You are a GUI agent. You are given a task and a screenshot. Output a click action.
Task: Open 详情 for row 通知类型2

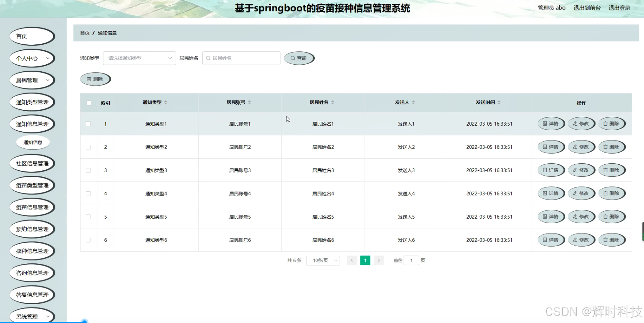tap(551, 147)
